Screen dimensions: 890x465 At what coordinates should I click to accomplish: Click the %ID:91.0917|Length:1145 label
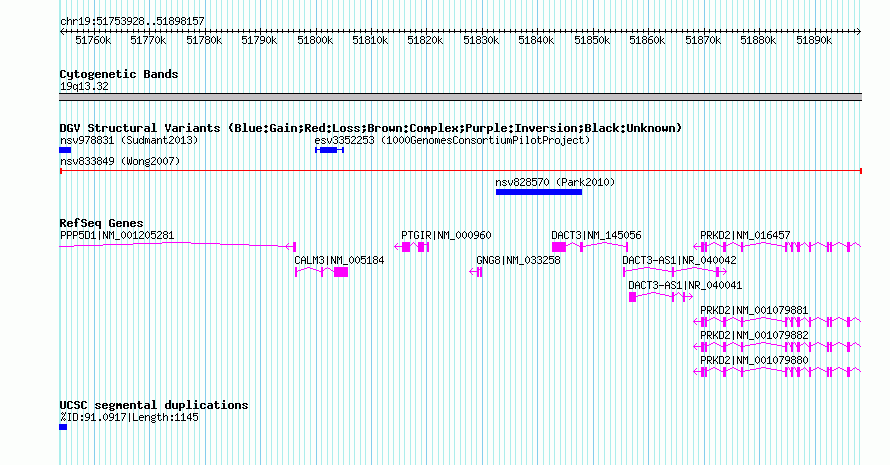pyautogui.click(x=129, y=417)
